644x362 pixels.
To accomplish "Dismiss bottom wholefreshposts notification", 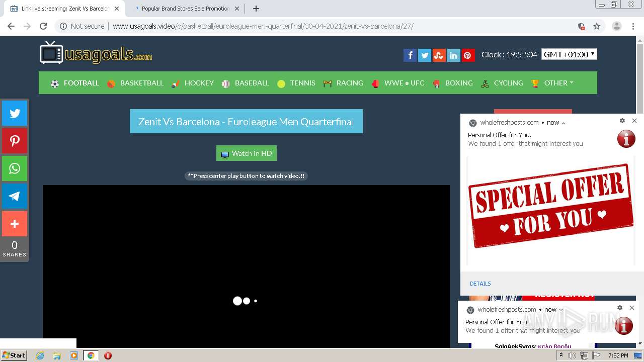I will point(632,308).
